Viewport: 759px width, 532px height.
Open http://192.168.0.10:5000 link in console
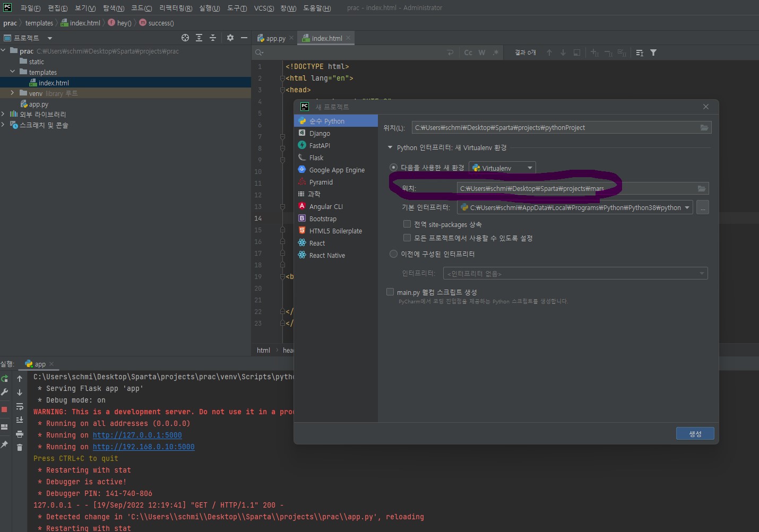tap(144, 447)
